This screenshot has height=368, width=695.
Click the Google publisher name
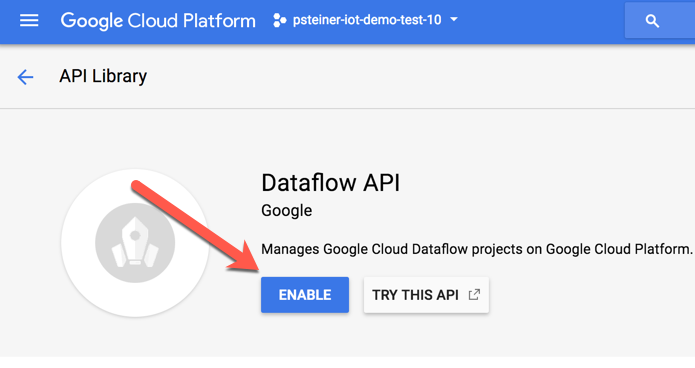click(x=286, y=211)
